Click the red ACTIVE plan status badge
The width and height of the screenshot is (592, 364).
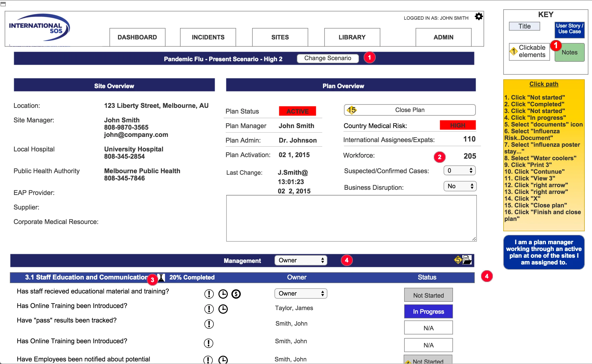pos(297,111)
